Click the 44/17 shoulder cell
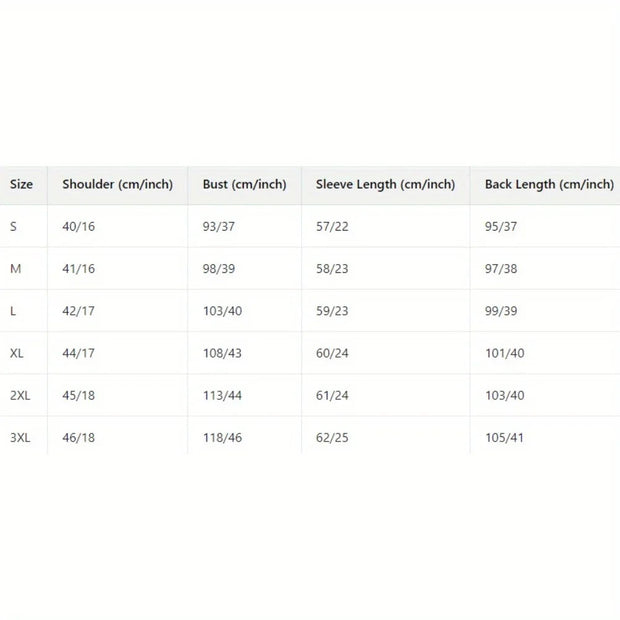Screen dimensions: 620x620 79,353
